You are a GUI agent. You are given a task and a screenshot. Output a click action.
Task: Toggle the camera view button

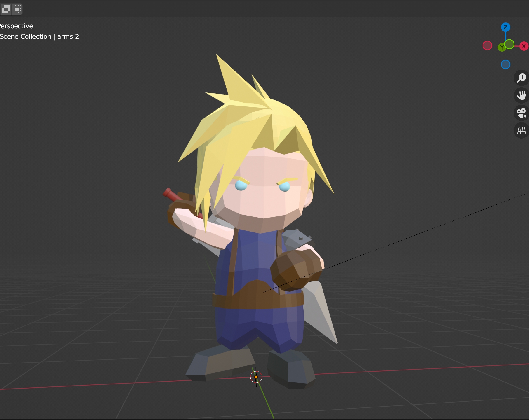[x=521, y=113]
